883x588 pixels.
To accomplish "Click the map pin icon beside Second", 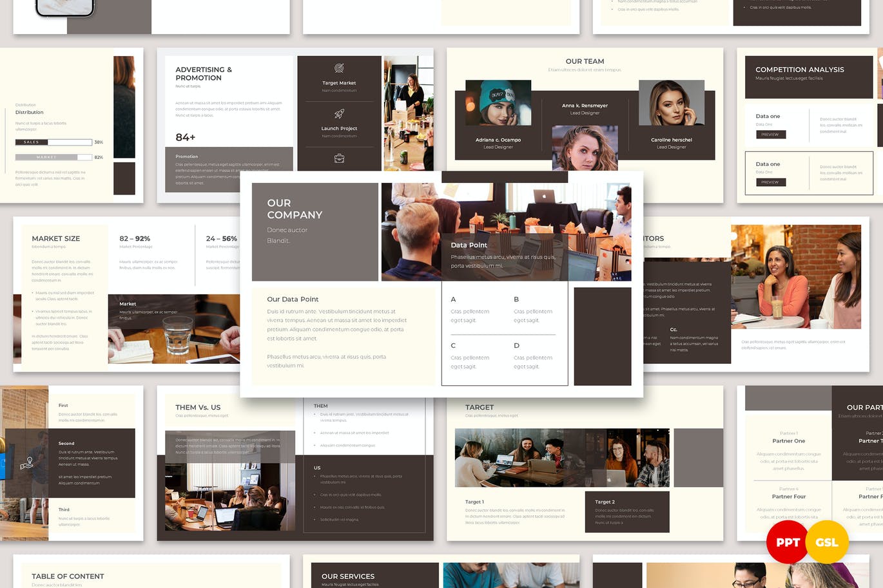I will pyautogui.click(x=26, y=463).
